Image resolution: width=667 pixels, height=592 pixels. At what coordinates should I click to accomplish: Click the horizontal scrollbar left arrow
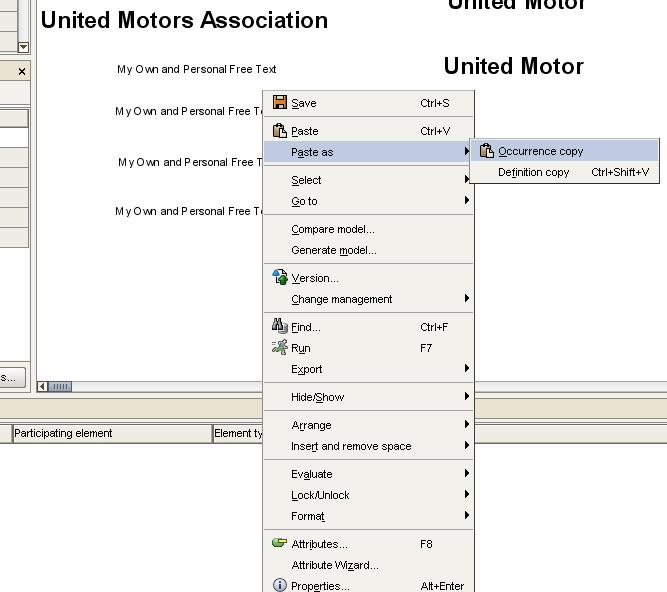(x=43, y=386)
